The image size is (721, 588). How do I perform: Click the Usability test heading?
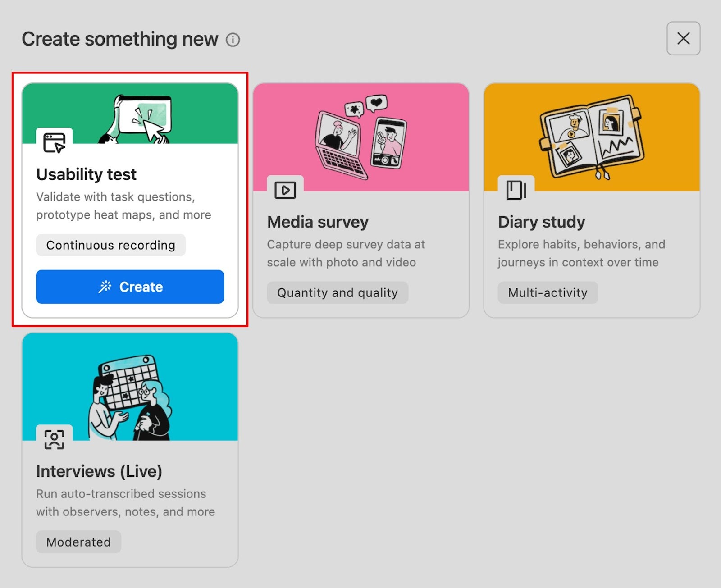point(86,174)
